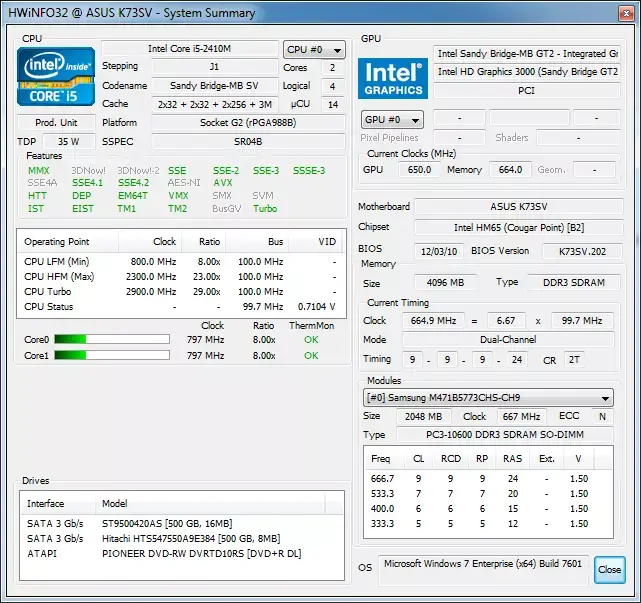Viewport: 641px width, 603px height.
Task: Click the memory size 4096 MB field
Action: click(x=445, y=282)
